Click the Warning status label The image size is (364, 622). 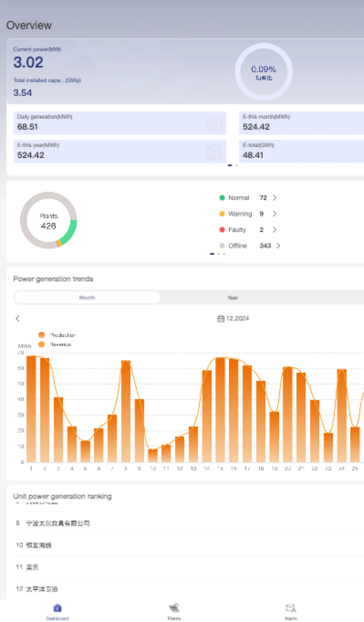coord(240,214)
